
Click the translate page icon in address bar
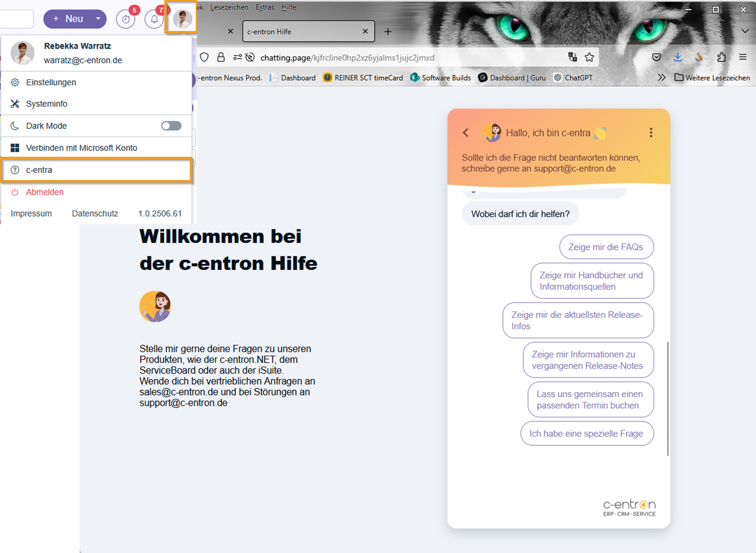(x=572, y=58)
